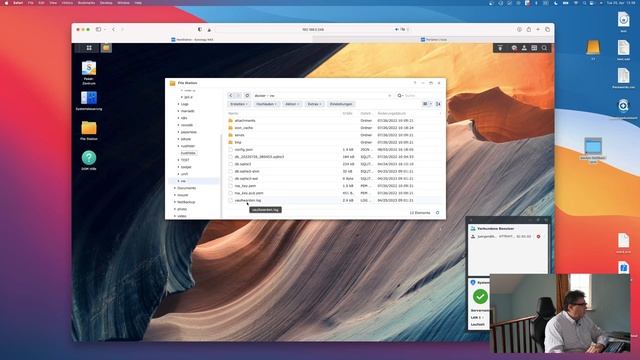Image resolution: width=640 pixels, height=360 pixels.
Task: Expand the mariadb folder tree arrow
Action: (x=178, y=111)
